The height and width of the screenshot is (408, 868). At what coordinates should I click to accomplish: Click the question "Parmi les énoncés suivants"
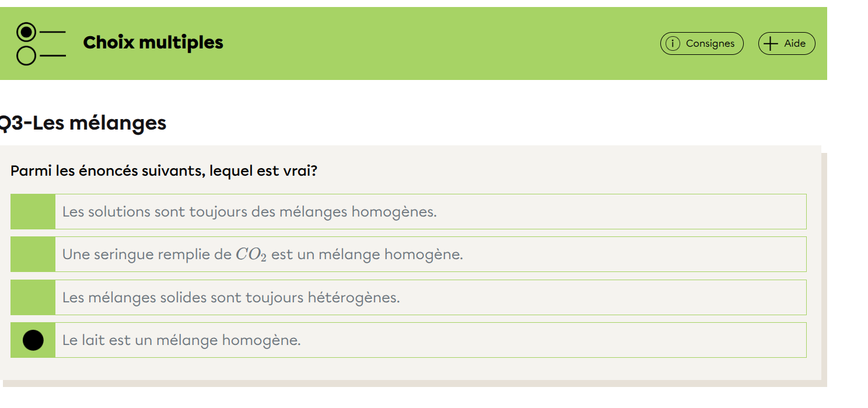click(x=164, y=172)
